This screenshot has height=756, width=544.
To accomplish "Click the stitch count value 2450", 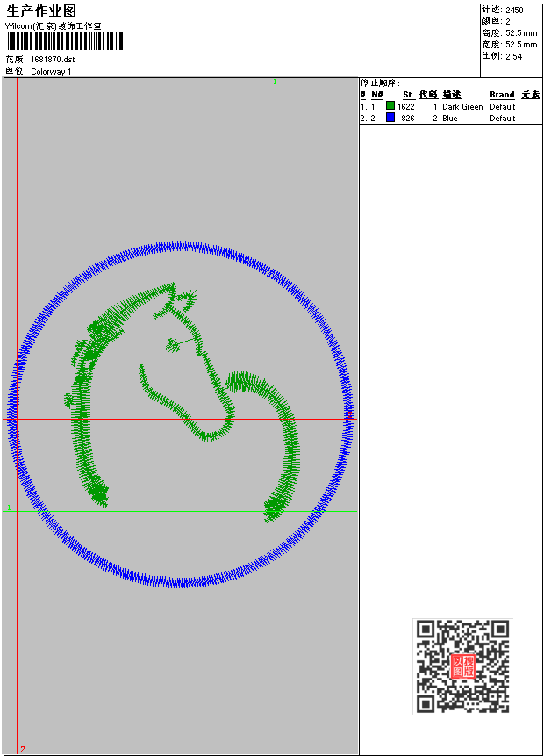I will [514, 10].
